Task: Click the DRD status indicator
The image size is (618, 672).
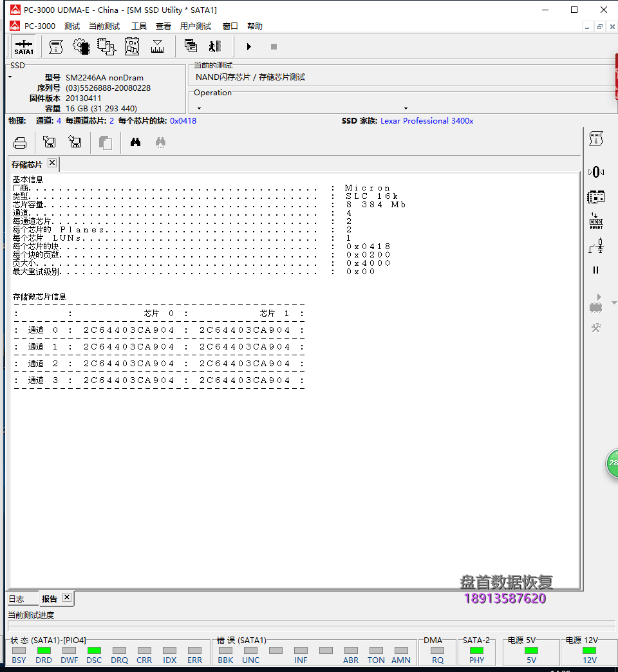Action: tap(44, 651)
